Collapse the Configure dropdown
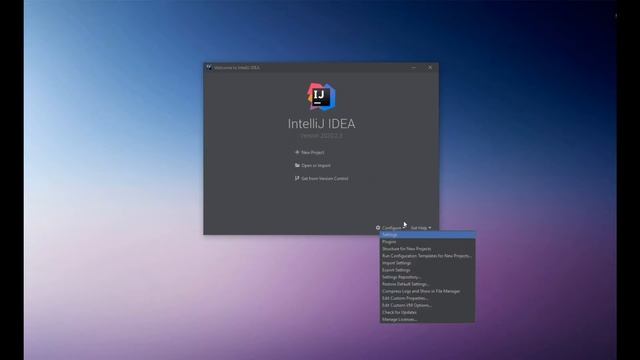 (391, 228)
